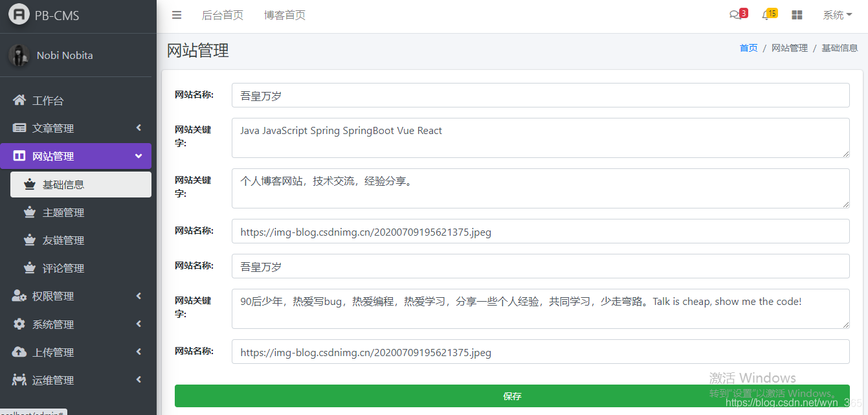The image size is (868, 415).
Task: Click the 上传管理 cloud upload icon
Action: point(19,352)
